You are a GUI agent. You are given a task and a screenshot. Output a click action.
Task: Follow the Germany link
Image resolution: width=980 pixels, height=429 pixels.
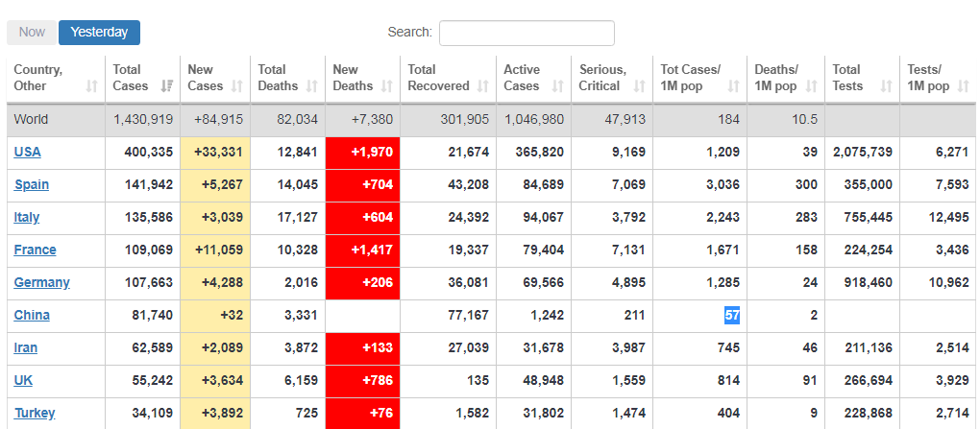pyautogui.click(x=41, y=283)
